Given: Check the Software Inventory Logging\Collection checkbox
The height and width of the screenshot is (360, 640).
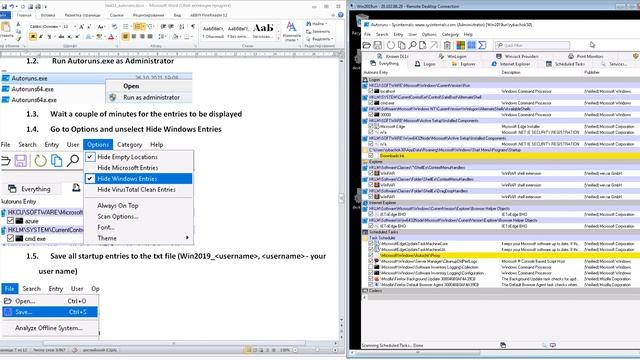Looking at the screenshot, I should (371, 267).
